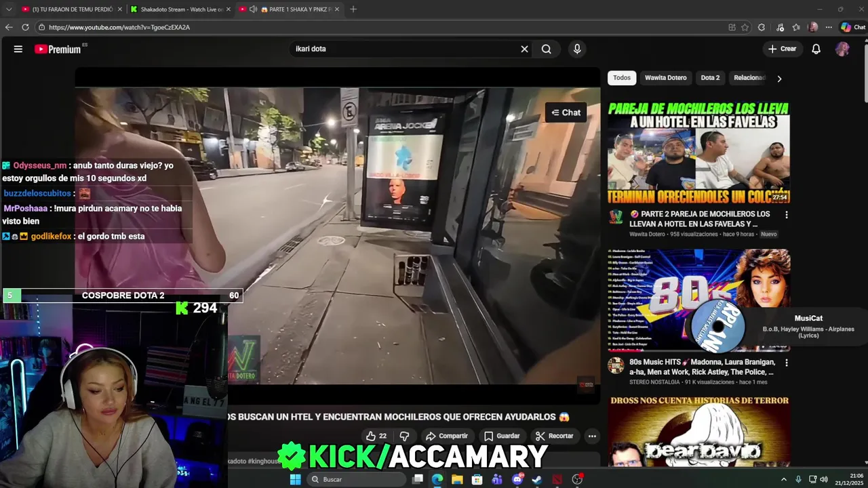
Task: Open the Windows Start menu
Action: coord(295,479)
